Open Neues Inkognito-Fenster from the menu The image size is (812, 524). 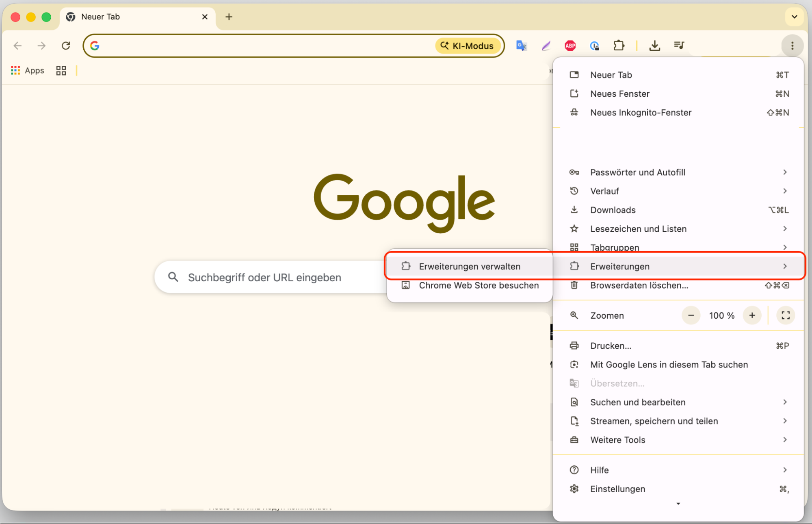pyautogui.click(x=678, y=113)
